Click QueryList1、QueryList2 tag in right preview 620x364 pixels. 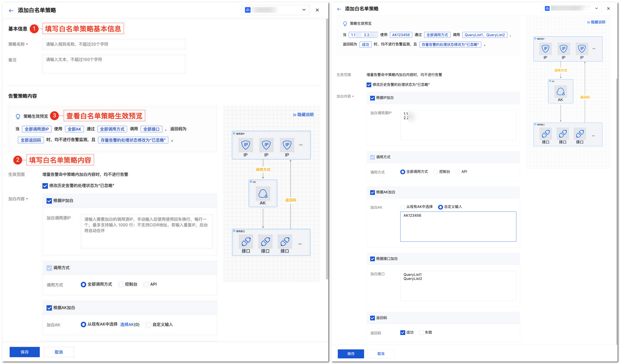(485, 35)
